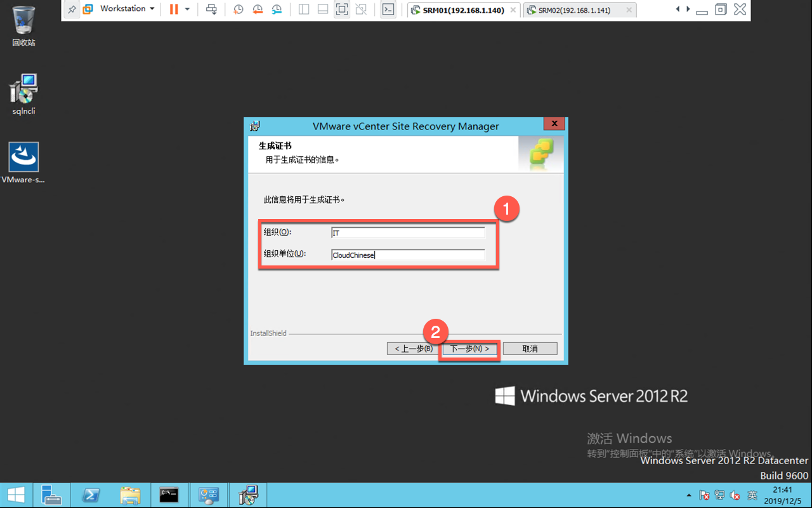Viewport: 812px width, 508px height.
Task: Open the Windows Start button
Action: click(x=16, y=495)
